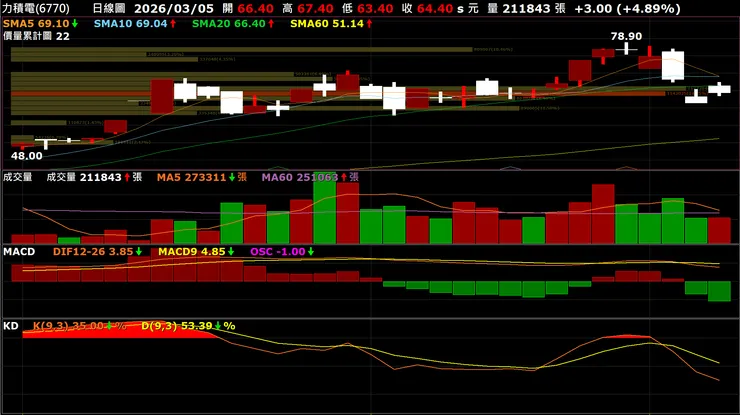Click the price change +3.00 (+4.89%)

(627, 8)
